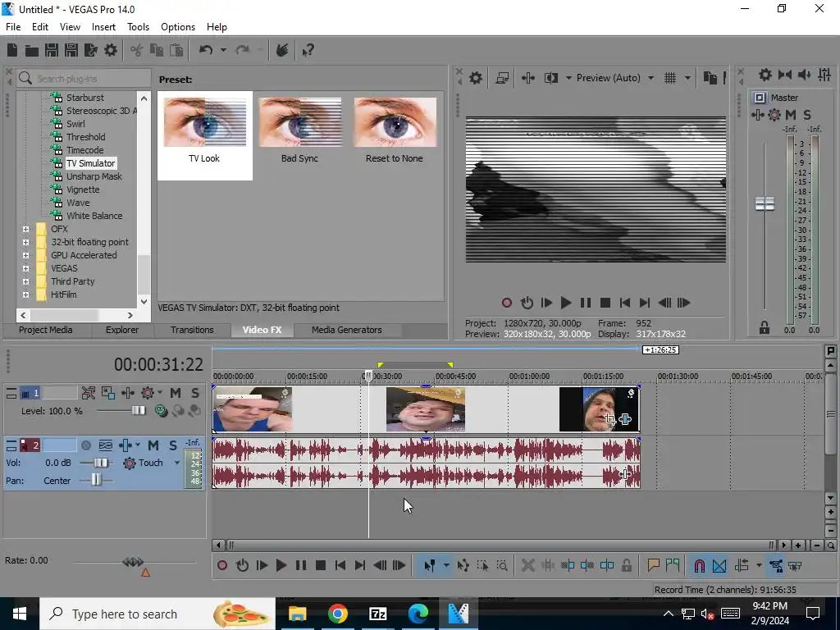Mute audio track 2 with M button
Screen dimensions: 840x630
click(x=153, y=445)
